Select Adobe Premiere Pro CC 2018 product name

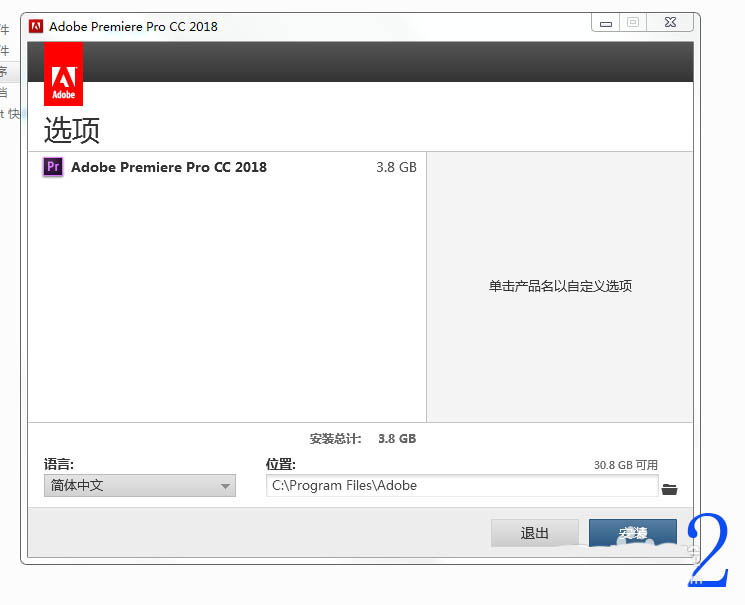pos(169,167)
